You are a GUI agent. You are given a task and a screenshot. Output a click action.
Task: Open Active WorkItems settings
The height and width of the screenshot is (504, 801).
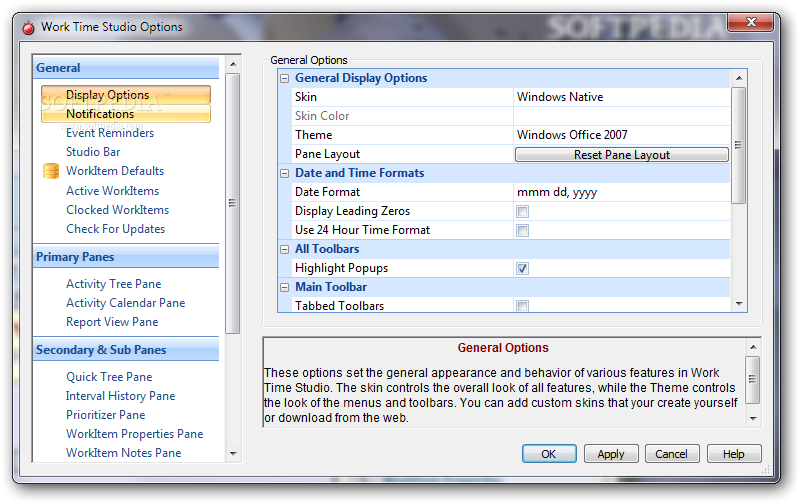pos(112,191)
